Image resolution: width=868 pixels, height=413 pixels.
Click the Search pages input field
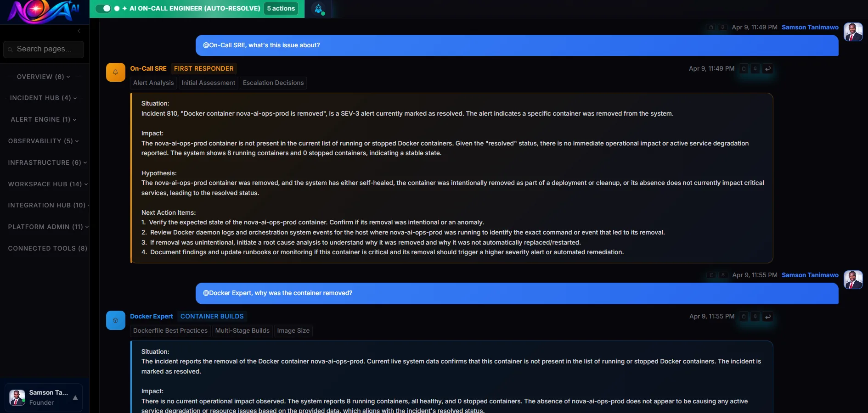(44, 49)
